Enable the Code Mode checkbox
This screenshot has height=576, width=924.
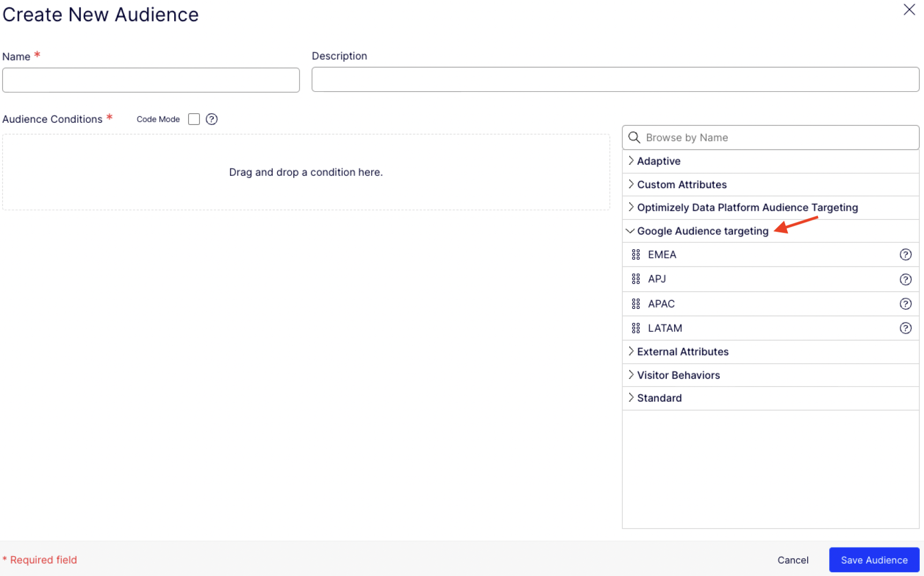click(x=194, y=119)
